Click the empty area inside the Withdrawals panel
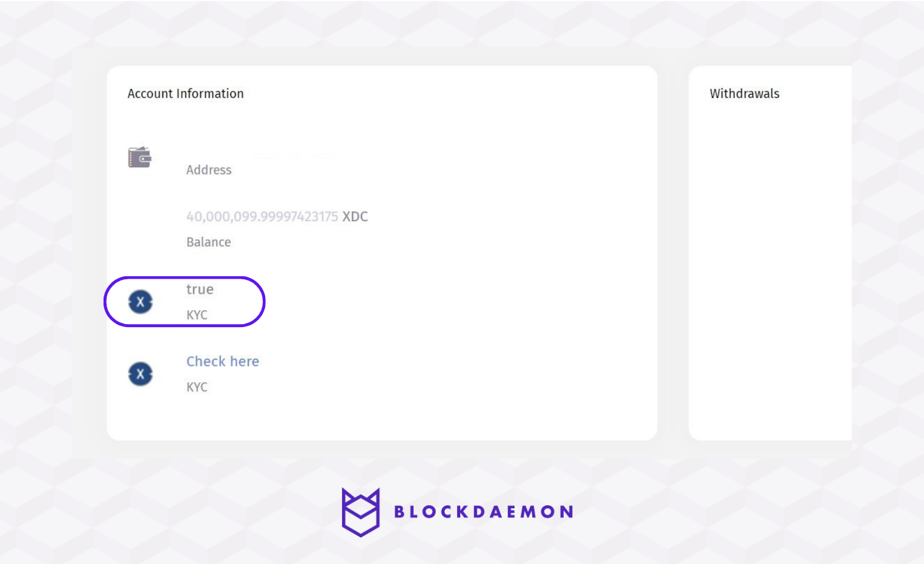Viewport: 924px width, 564px height. pos(769,273)
